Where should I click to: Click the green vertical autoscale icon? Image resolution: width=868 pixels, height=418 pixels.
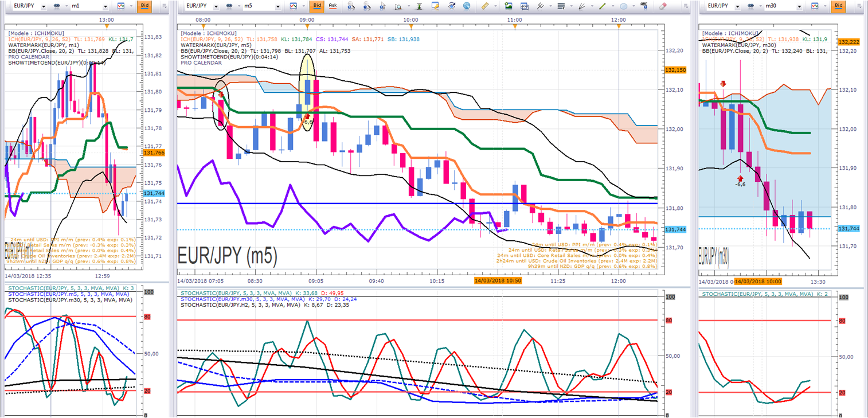[418, 6]
